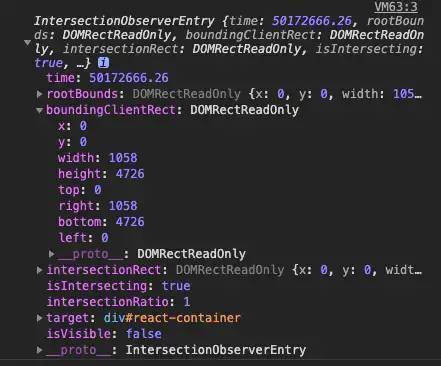Select the isVisible: false row
Image resolution: width=441 pixels, height=366 pixels.
coord(104,334)
